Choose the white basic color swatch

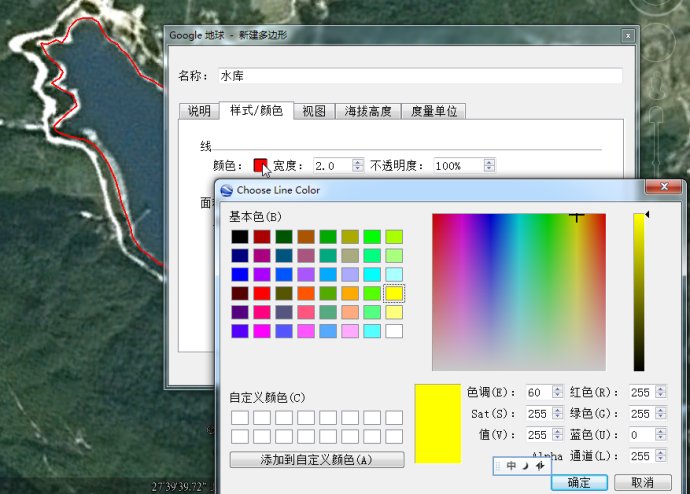394,331
